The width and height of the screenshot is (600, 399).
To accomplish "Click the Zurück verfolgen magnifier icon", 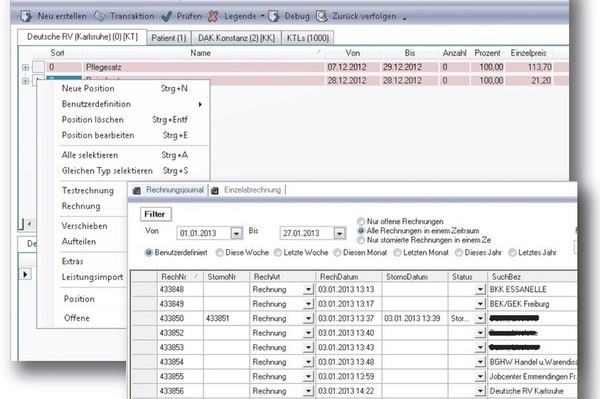I will [x=322, y=16].
